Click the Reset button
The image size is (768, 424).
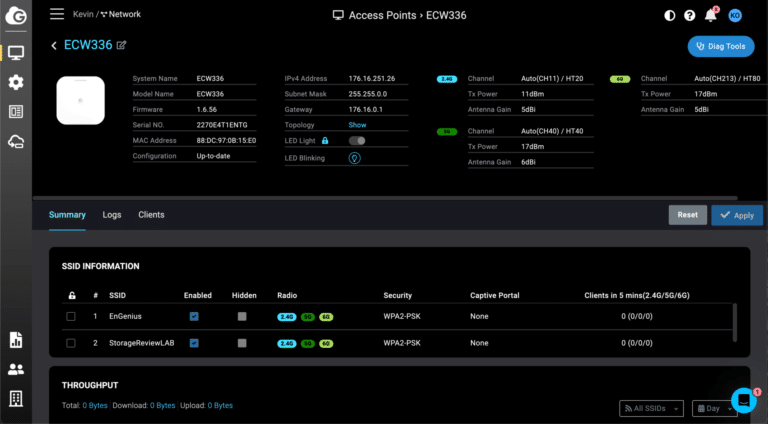point(688,215)
